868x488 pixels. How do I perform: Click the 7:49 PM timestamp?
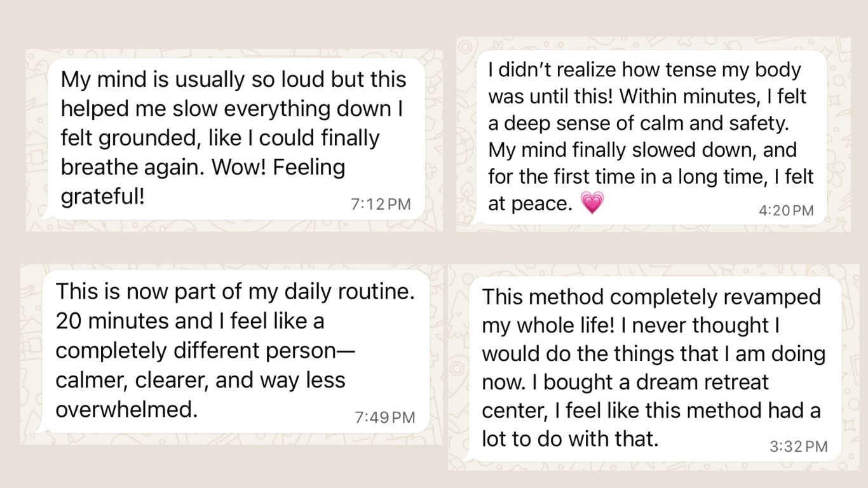click(x=384, y=417)
